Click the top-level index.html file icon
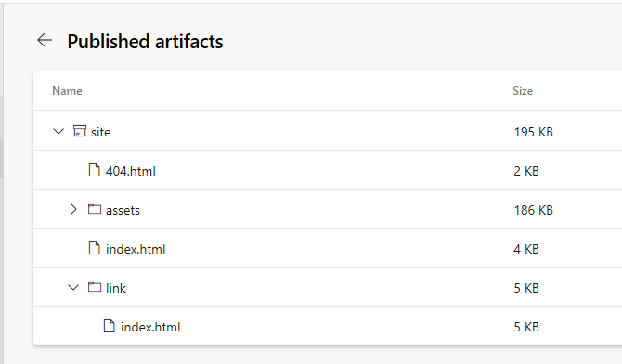Image resolution: width=622 pixels, height=364 pixels. [x=94, y=248]
